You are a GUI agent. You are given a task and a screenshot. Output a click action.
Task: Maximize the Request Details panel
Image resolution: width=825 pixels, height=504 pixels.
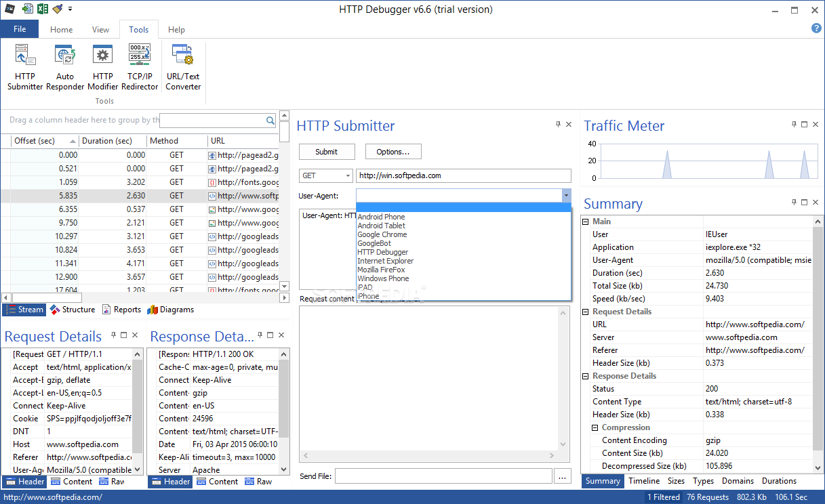[x=124, y=335]
